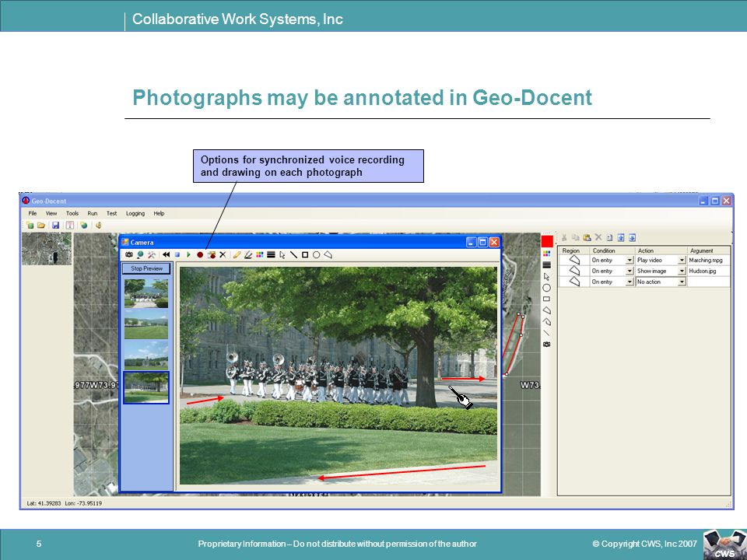Click the copy icon above the region table
The image size is (747, 560).
pyautogui.click(x=576, y=237)
